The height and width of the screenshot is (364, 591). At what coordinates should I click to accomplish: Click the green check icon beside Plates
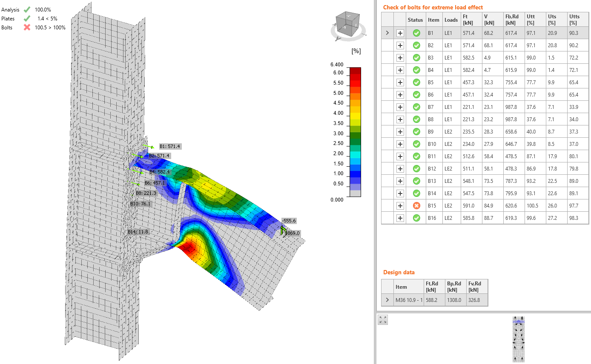pyautogui.click(x=27, y=18)
